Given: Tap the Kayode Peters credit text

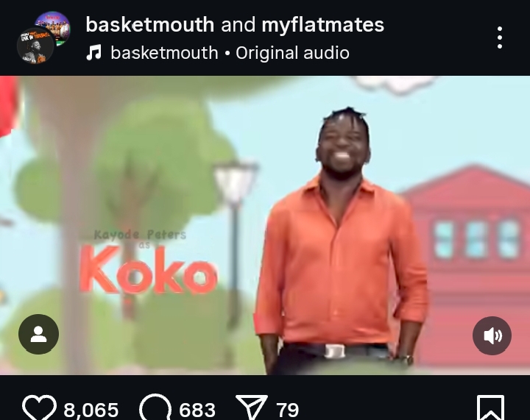Looking at the screenshot, I should point(140,235).
